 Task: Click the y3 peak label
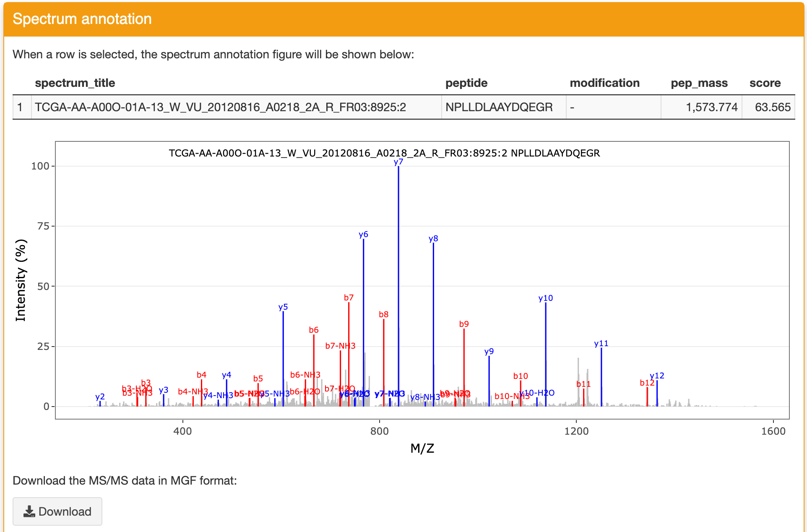pos(164,390)
